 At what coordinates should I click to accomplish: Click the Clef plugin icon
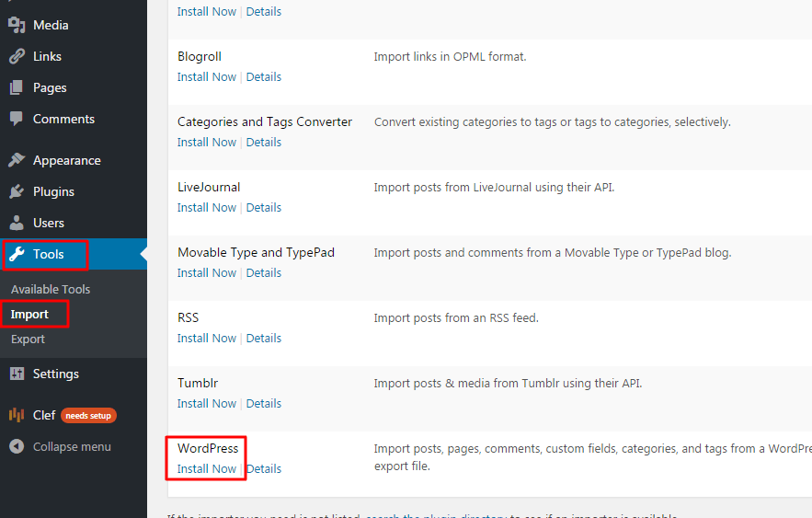pyautogui.click(x=17, y=415)
